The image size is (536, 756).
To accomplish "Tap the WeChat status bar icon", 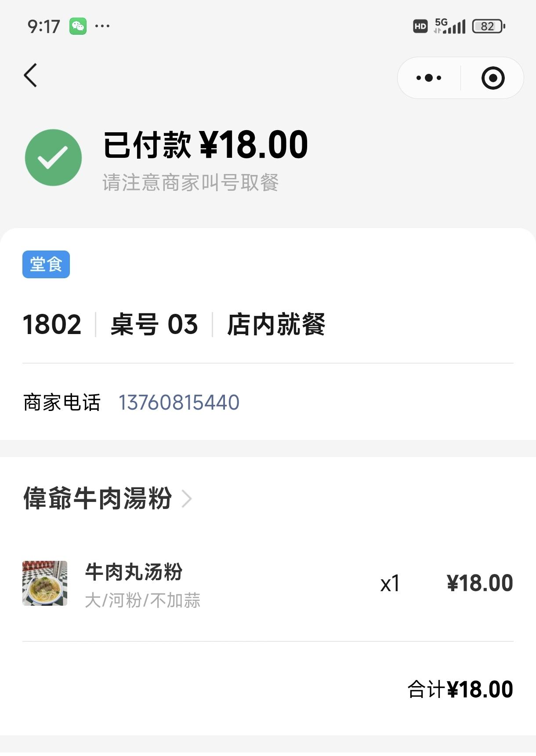I will click(x=78, y=26).
